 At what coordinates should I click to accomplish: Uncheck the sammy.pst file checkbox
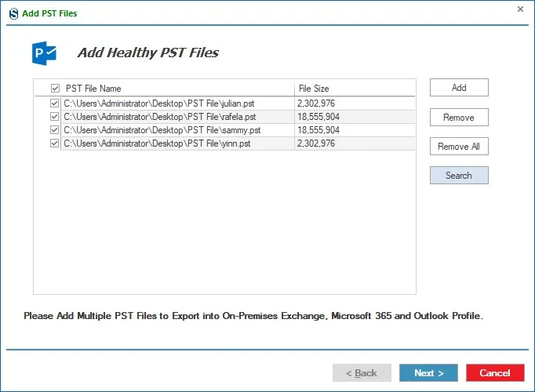[54, 130]
